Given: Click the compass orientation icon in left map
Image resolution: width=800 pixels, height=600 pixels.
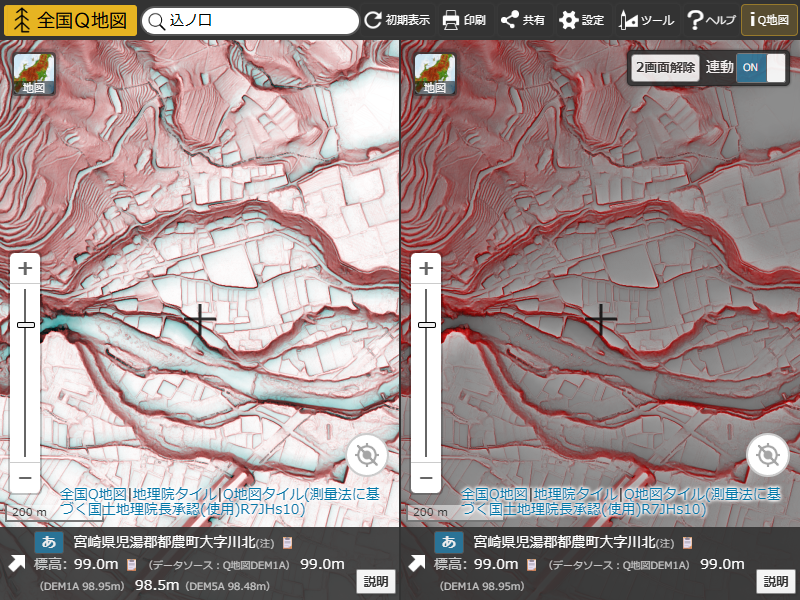Looking at the screenshot, I should tap(368, 454).
